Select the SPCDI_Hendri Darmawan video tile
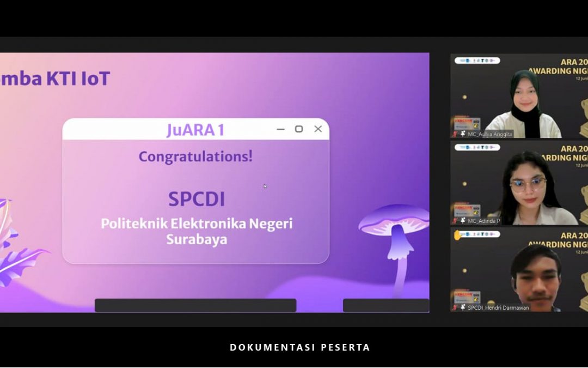 click(x=519, y=270)
